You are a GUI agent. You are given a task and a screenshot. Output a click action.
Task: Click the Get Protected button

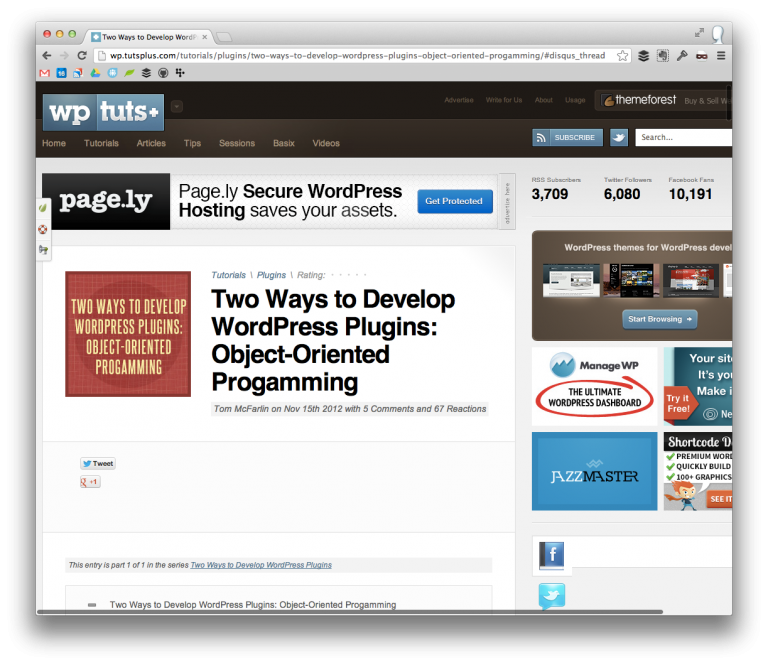(455, 201)
